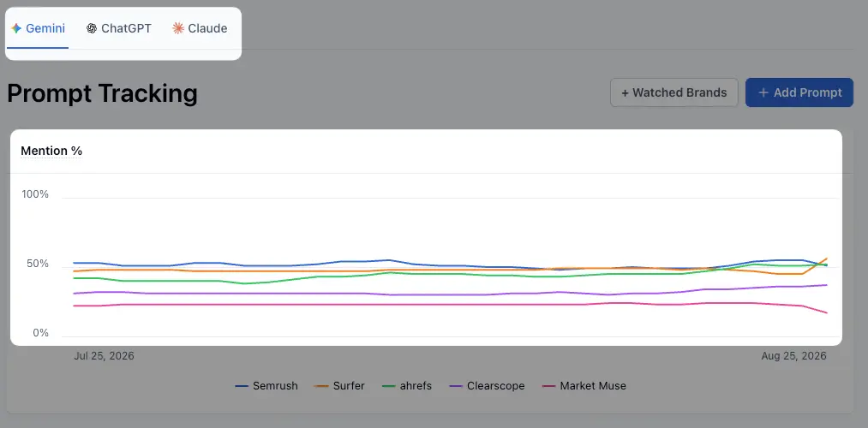Click the ChatGPT logo icon
The height and width of the screenshot is (428, 868).
pos(92,29)
